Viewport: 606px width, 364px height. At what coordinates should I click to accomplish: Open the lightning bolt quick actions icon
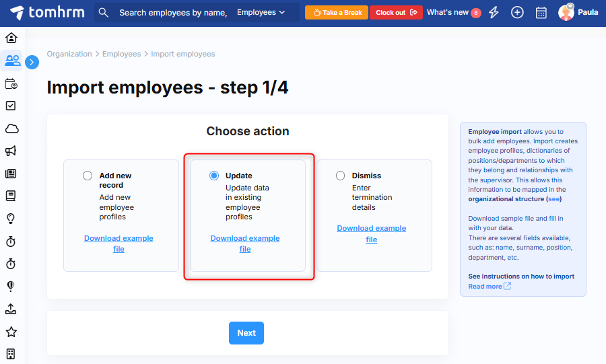(x=494, y=12)
